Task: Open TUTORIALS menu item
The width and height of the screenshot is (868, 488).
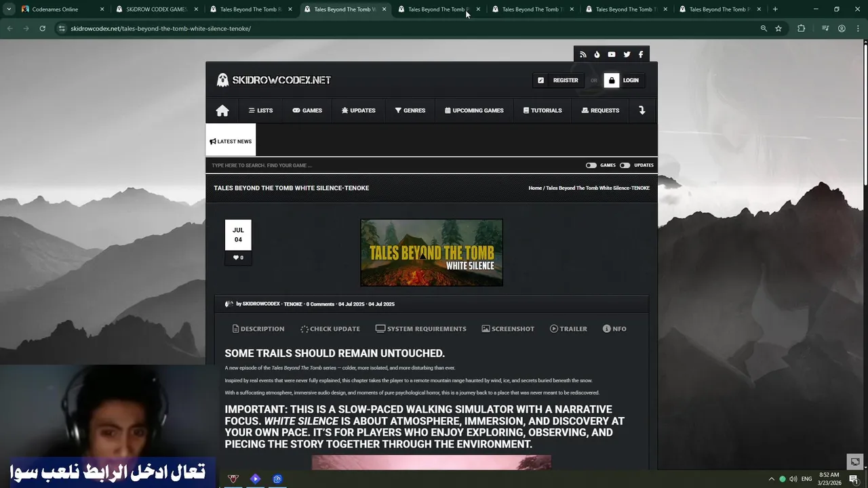Action: [x=542, y=110]
